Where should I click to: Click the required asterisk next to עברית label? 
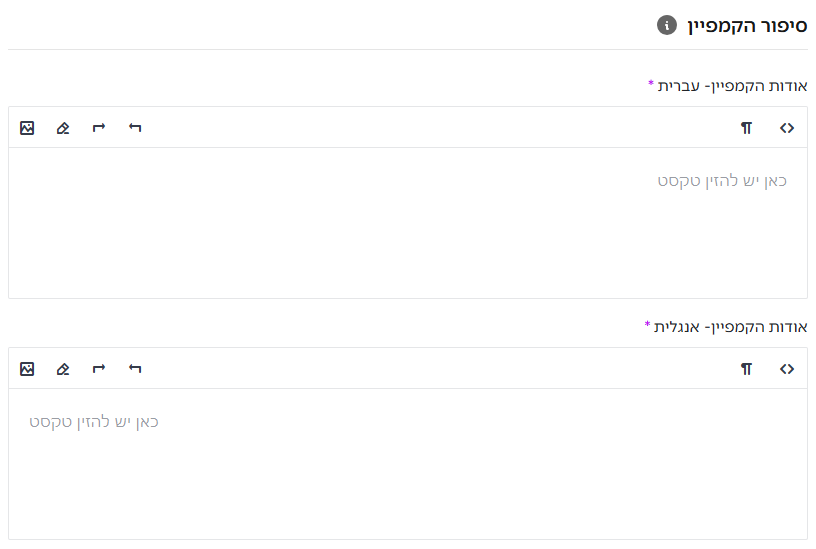pos(651,83)
